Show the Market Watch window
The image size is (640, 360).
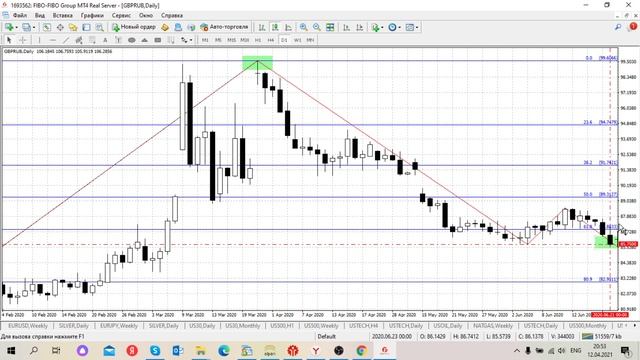[x=47, y=27]
